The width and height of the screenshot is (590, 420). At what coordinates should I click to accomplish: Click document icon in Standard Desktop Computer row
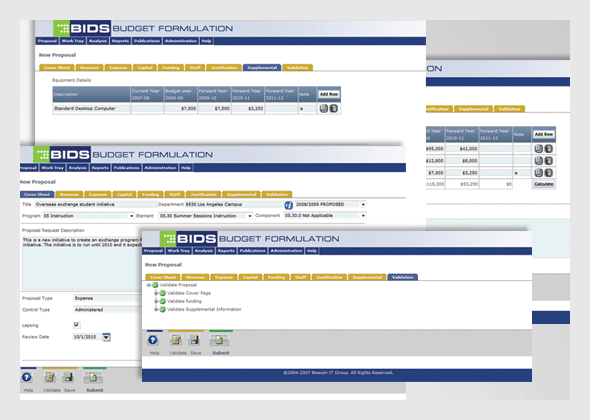(x=324, y=109)
